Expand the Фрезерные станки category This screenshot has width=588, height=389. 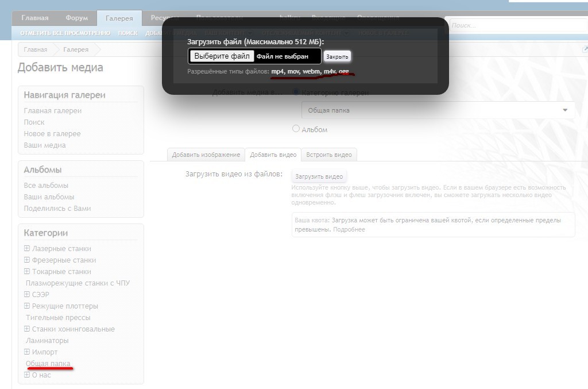pyautogui.click(x=26, y=260)
